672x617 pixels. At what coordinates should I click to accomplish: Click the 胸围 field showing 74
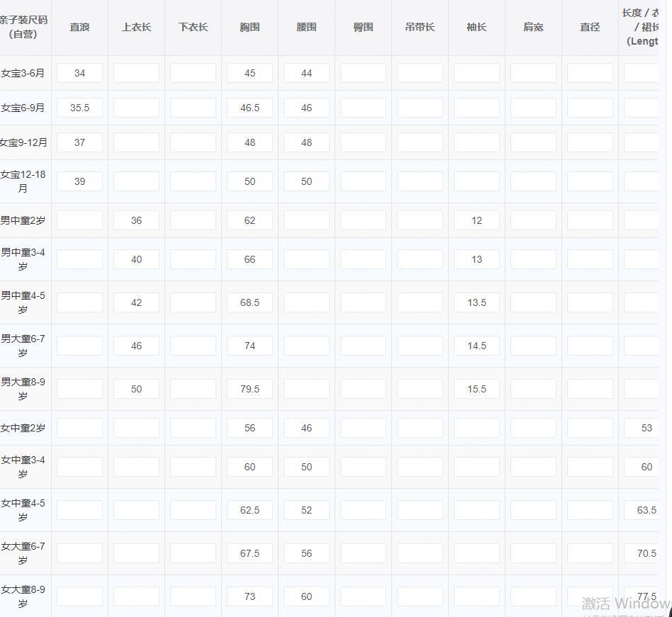pyautogui.click(x=250, y=346)
